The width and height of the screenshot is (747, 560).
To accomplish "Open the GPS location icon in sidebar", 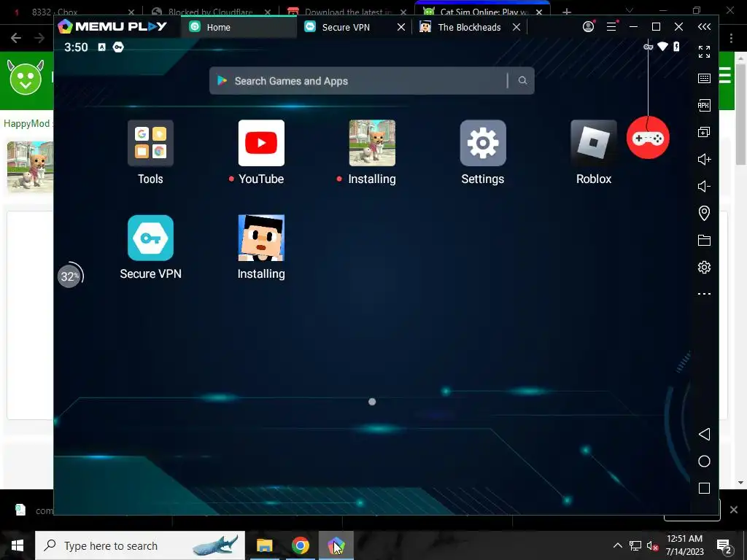I will [704, 213].
